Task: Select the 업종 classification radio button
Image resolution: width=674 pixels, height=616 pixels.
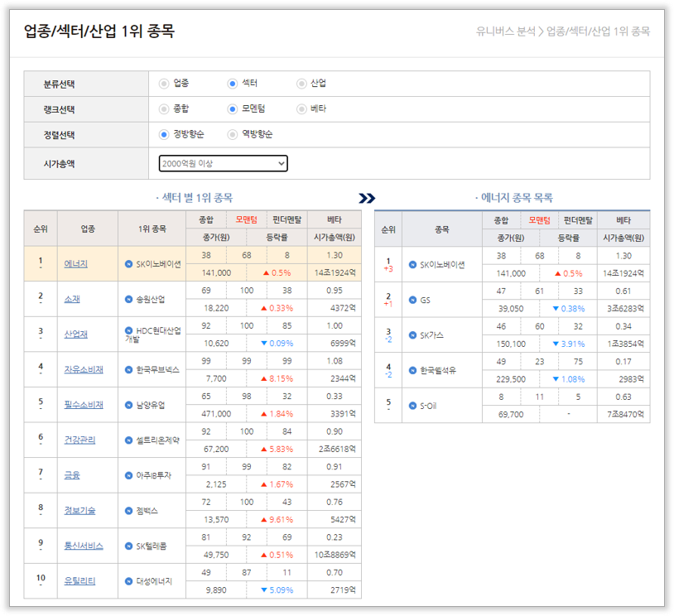Action: [x=164, y=84]
